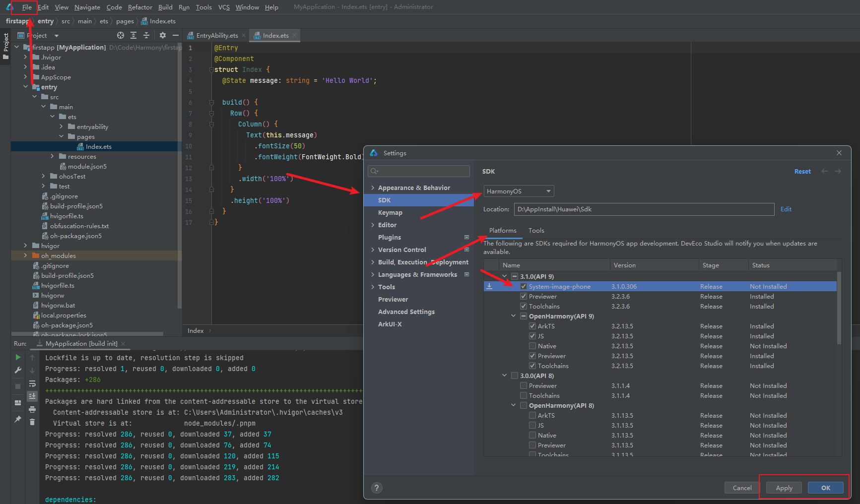Toggle ArkTS 3.2.13.5 checkbox
This screenshot has height=504, width=860.
click(x=532, y=326)
